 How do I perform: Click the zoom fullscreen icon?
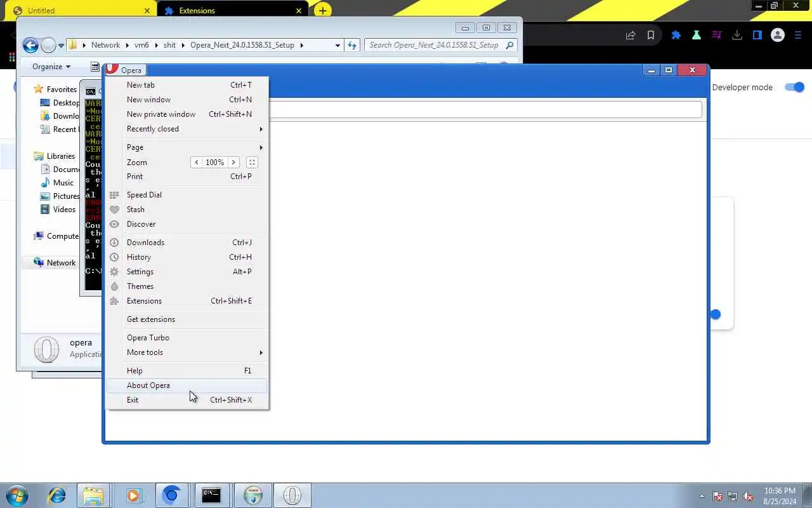point(252,163)
